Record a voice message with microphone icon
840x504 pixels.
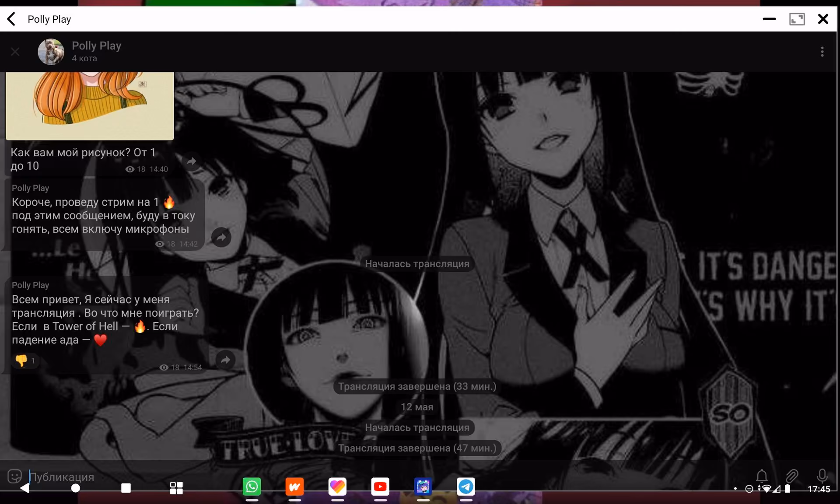click(x=822, y=476)
